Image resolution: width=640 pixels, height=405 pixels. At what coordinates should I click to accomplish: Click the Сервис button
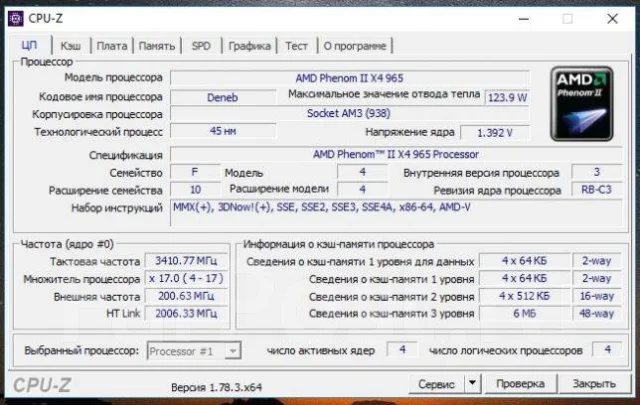436,384
